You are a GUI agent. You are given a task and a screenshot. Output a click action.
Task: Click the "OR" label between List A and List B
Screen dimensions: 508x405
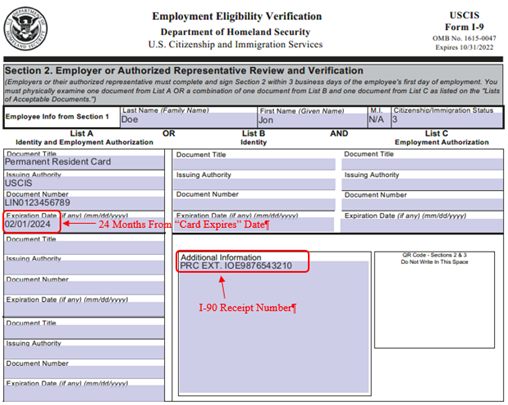pyautogui.click(x=169, y=134)
